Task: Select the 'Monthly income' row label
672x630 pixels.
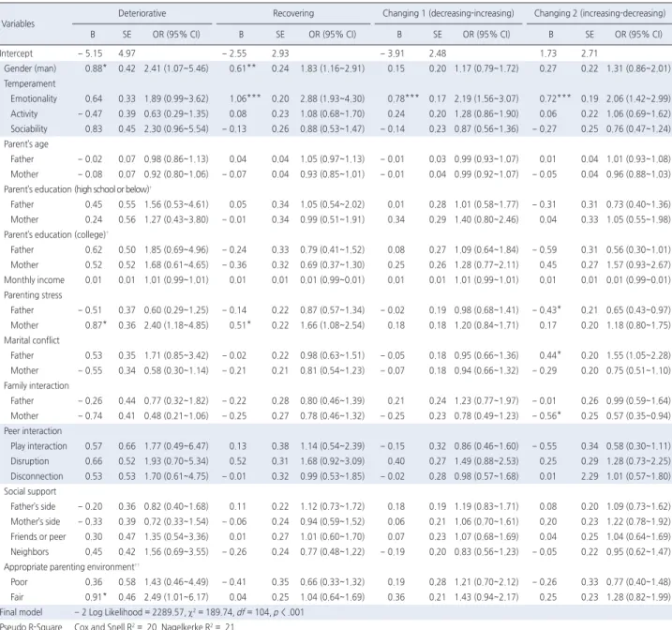Action: click(x=35, y=280)
